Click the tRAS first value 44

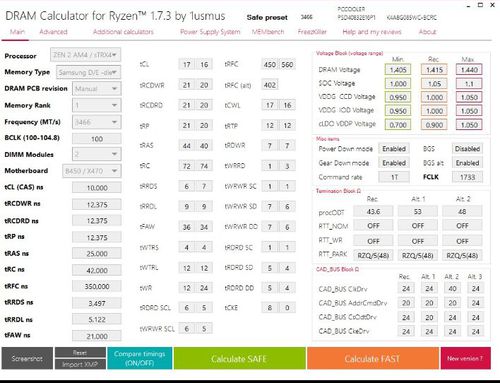pos(187,146)
